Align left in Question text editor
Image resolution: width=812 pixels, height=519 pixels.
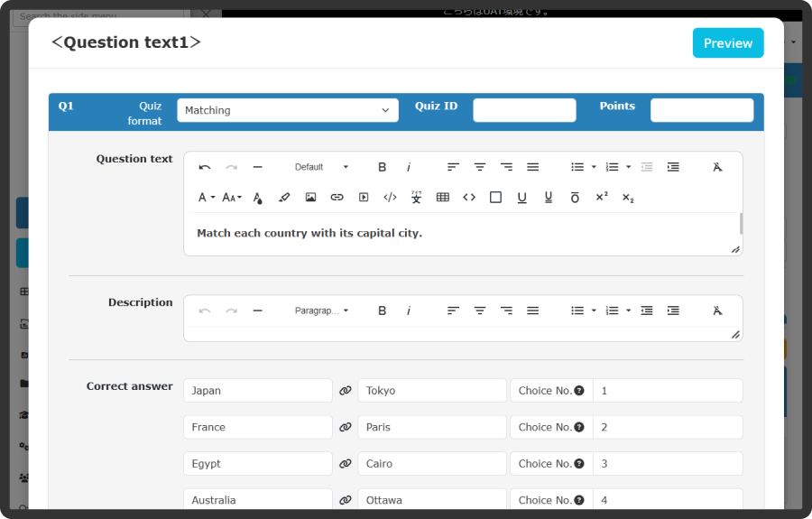click(453, 167)
